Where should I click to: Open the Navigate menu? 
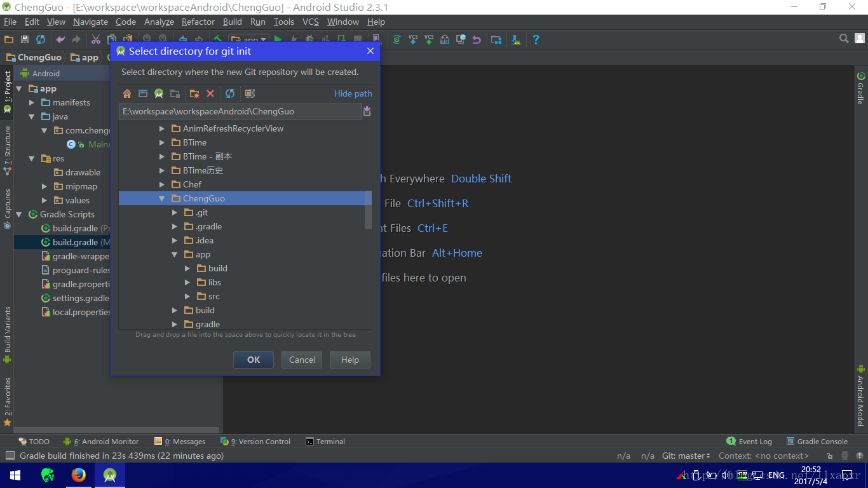point(90,22)
